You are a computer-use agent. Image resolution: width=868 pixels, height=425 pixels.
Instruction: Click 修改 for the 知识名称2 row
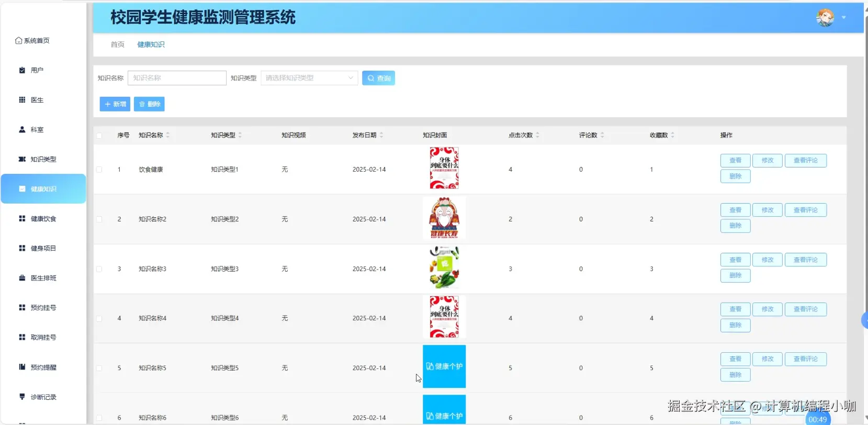tap(767, 210)
